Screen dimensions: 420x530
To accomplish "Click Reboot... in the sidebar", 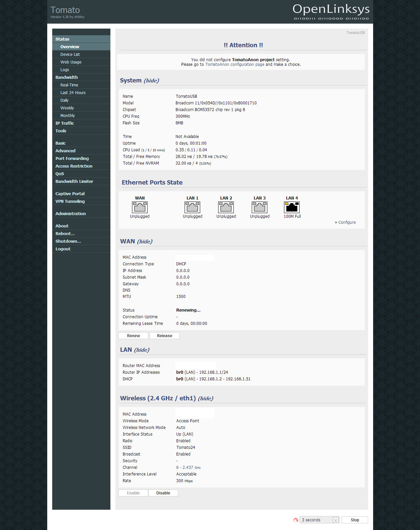I will pyautogui.click(x=81, y=233).
